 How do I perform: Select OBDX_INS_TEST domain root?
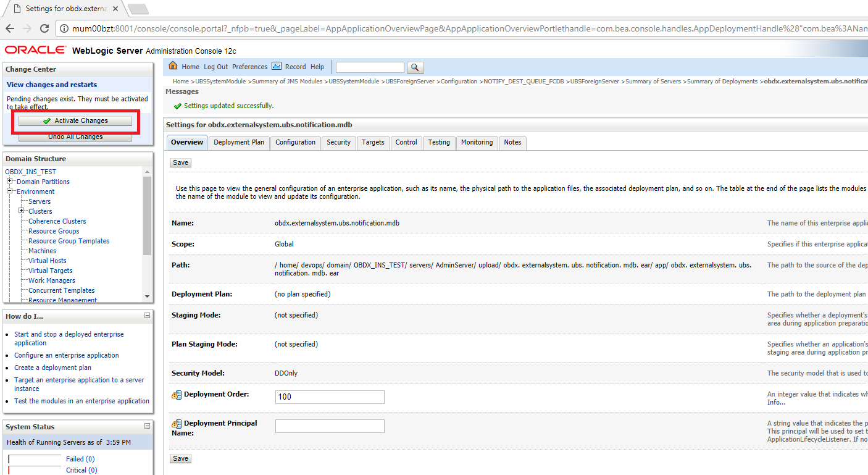30,172
